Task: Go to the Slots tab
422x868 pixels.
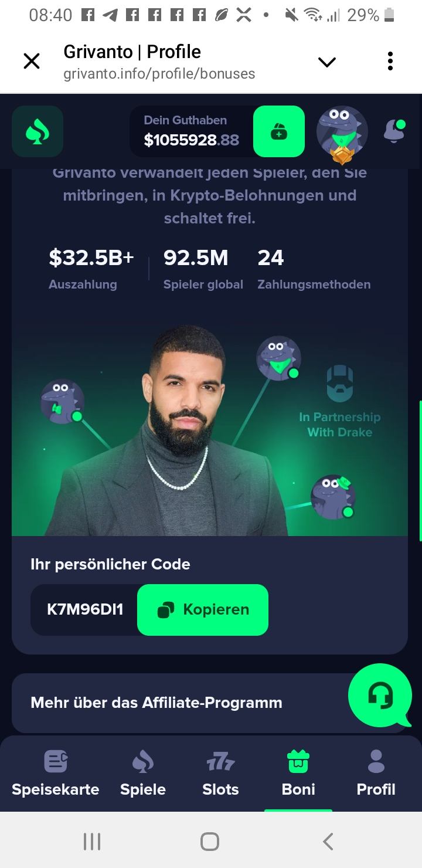Action: click(x=220, y=773)
